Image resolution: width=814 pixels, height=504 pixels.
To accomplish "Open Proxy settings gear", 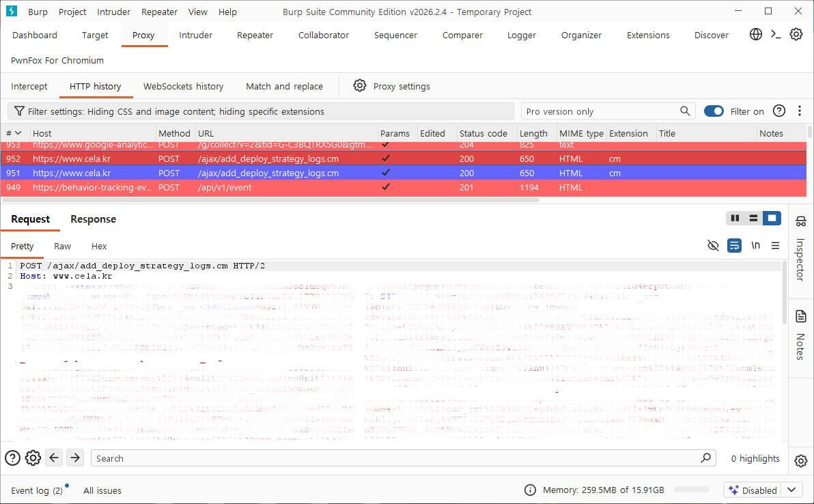I will (x=360, y=85).
